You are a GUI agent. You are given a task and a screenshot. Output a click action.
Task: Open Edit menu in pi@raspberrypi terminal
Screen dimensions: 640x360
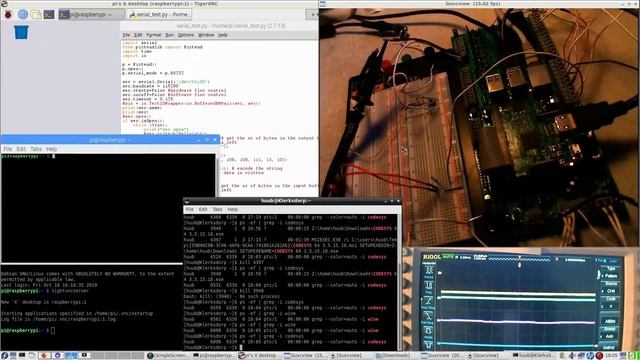pos(21,149)
